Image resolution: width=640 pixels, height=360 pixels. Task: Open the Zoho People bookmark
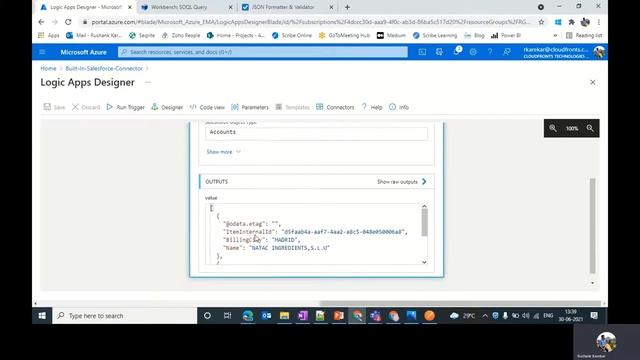pos(181,36)
